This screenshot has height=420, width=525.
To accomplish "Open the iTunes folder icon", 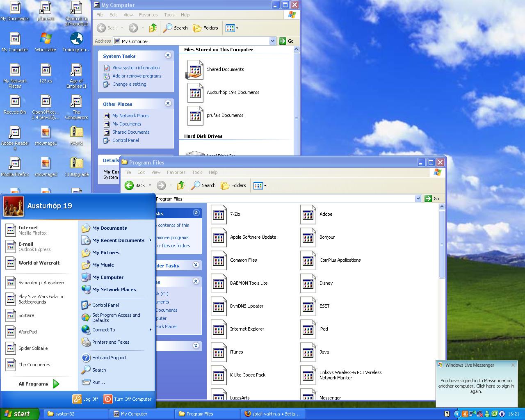I will 219,352.
